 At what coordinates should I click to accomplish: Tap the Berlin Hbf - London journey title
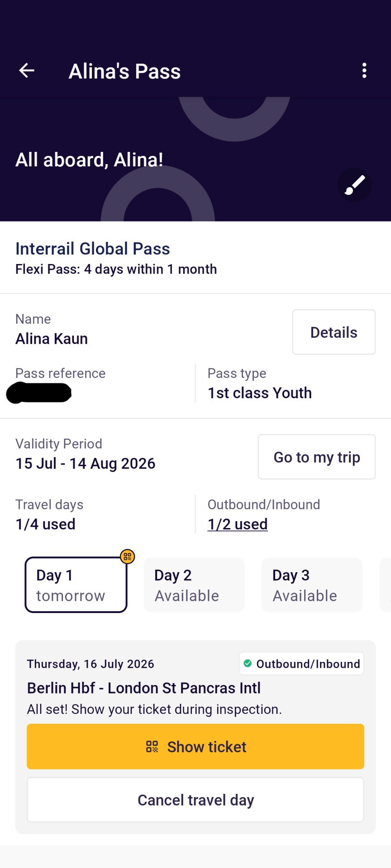(x=144, y=688)
